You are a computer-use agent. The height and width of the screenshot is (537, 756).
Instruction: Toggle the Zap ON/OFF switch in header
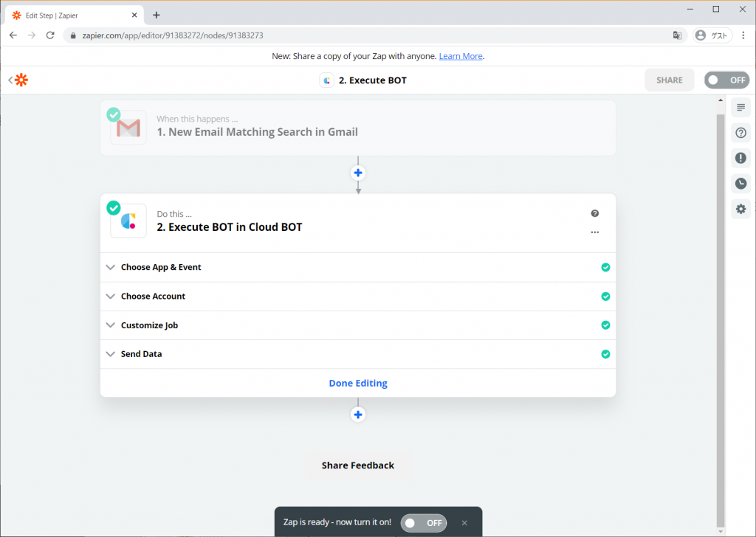tap(726, 80)
